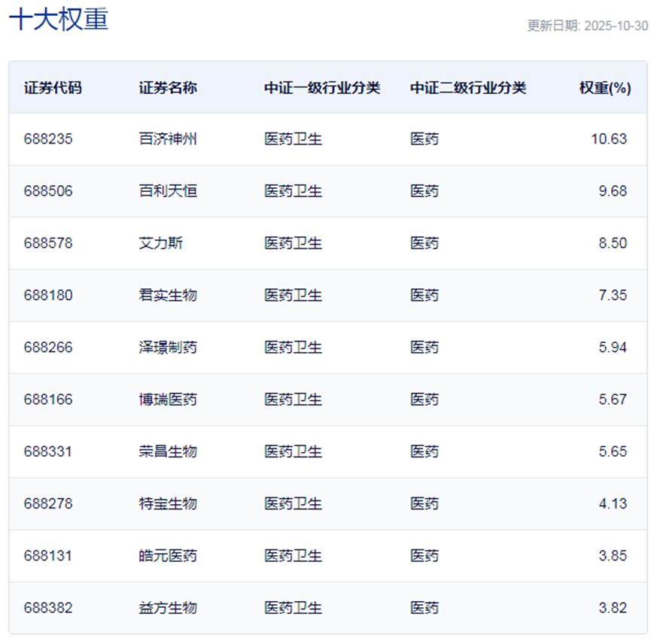Viewport: 651px width, 644px height.
Task: Select 荣昌生物 in the list
Action: coord(168,451)
